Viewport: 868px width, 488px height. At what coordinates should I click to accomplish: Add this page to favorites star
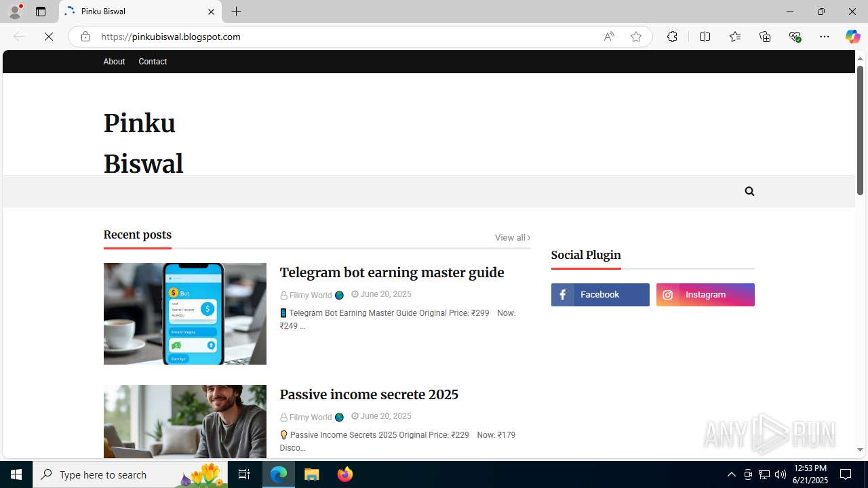635,37
